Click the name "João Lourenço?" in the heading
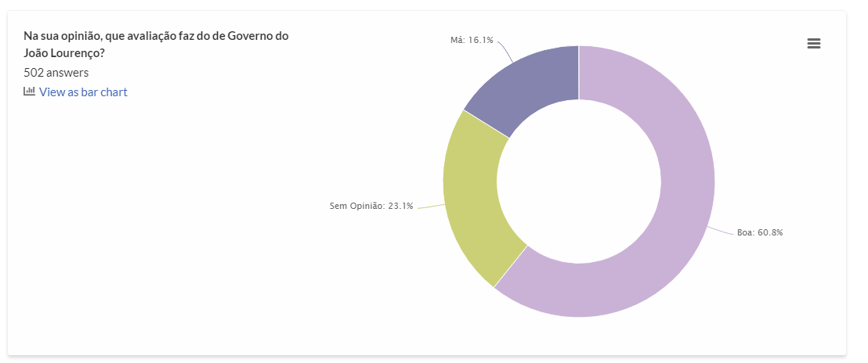The height and width of the screenshot is (363, 868). 65,53
